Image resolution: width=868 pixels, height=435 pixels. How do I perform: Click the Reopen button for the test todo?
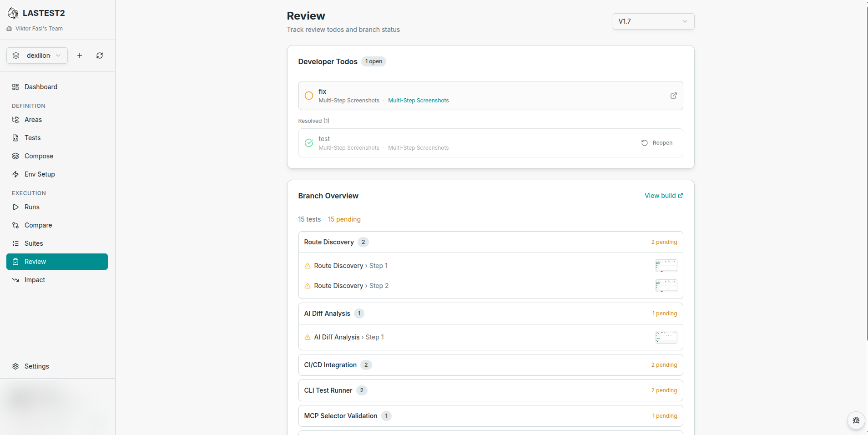657,143
